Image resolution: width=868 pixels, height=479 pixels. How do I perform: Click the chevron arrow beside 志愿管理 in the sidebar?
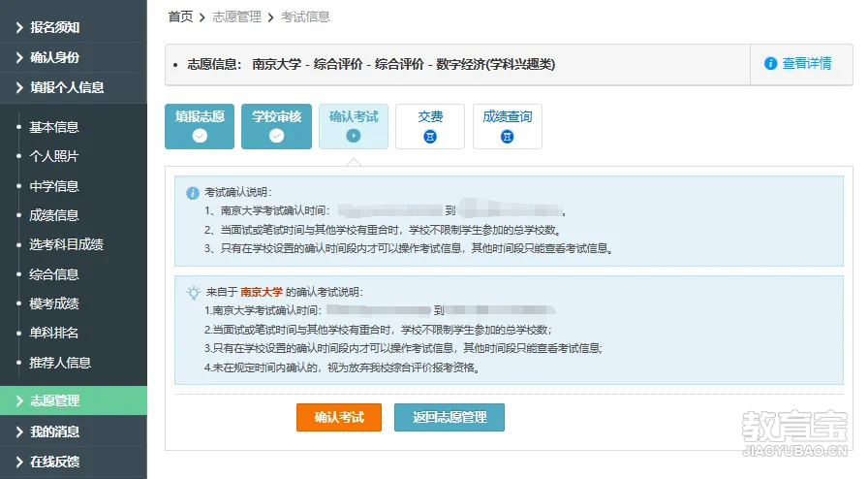point(19,400)
